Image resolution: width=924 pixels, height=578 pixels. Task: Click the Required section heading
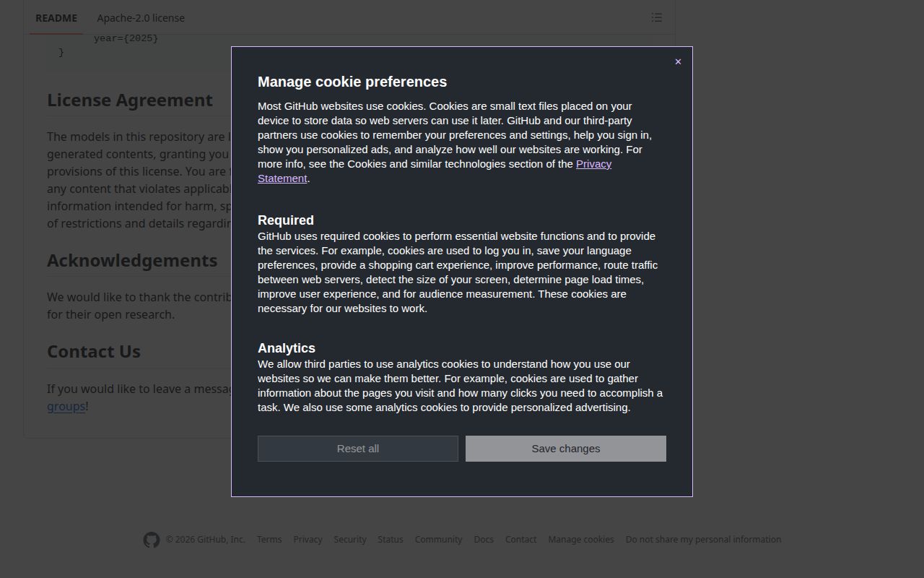point(286,220)
